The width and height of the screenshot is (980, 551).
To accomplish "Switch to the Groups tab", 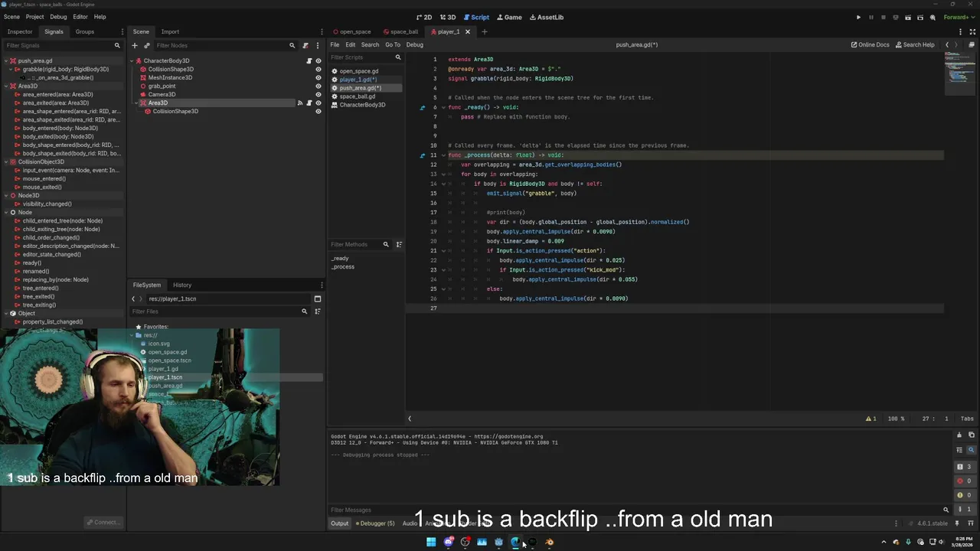I will [85, 31].
